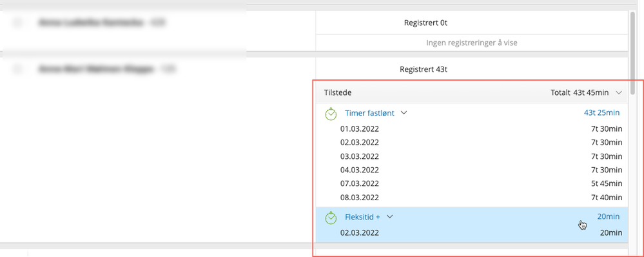Select the 08.03.2022 date row
The width and height of the screenshot is (644, 257).
tap(472, 198)
